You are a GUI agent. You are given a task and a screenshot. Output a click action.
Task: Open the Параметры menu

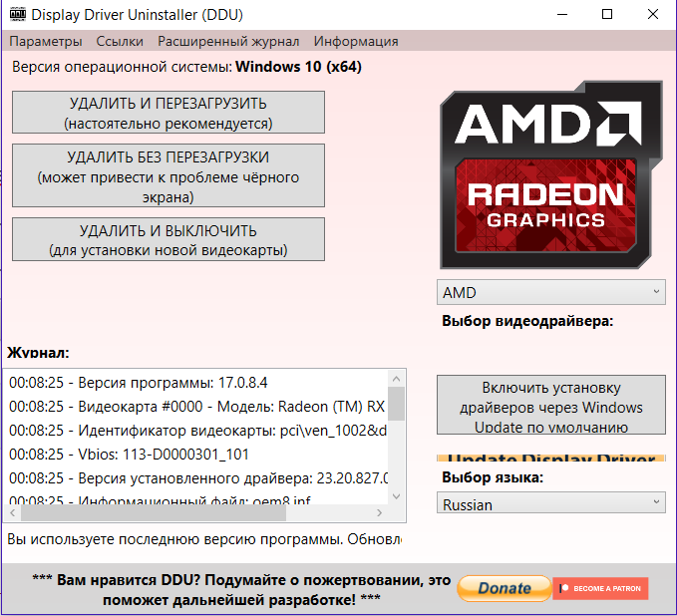(45, 42)
